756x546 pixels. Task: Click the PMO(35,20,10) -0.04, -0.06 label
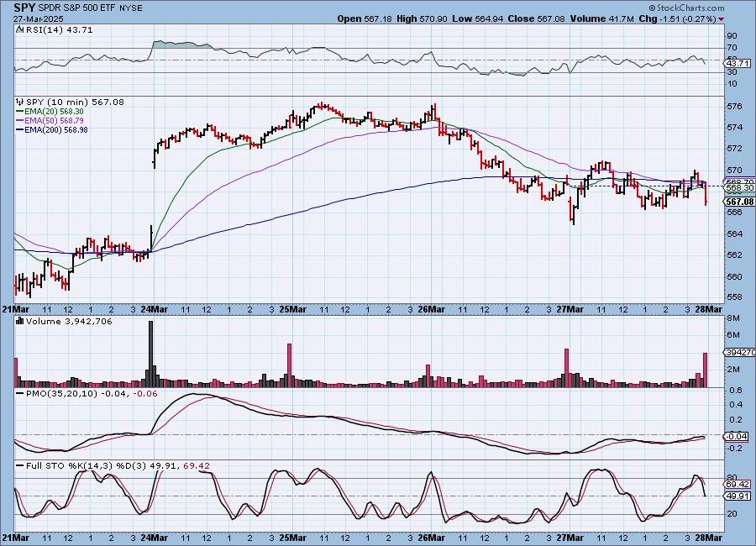coord(92,394)
